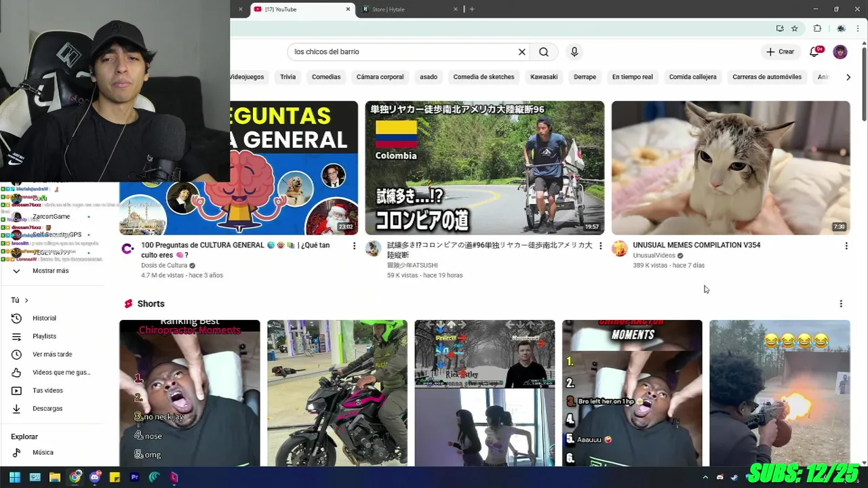The height and width of the screenshot is (488, 868).
Task: Open options for Unusual Memes Compilation
Action: [x=846, y=246]
